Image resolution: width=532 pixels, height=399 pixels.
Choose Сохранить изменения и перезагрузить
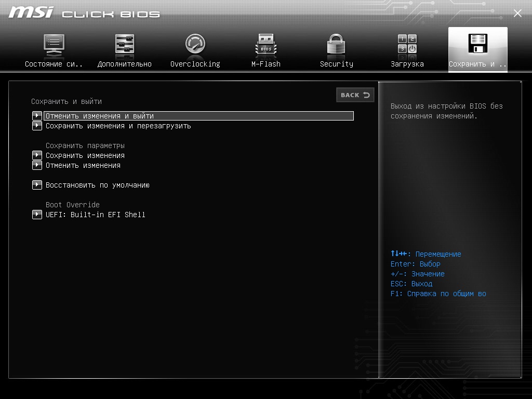click(118, 126)
